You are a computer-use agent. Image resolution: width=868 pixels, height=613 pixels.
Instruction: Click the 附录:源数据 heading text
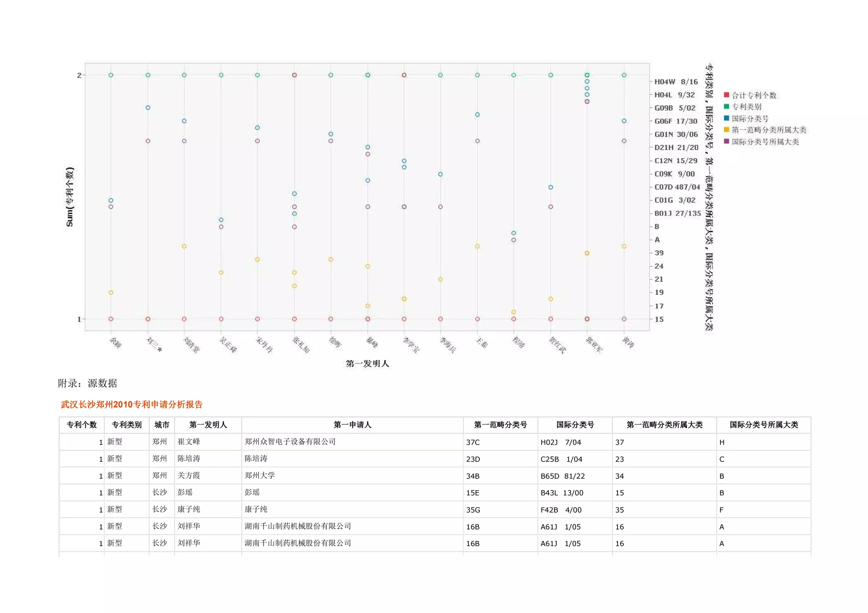point(87,383)
